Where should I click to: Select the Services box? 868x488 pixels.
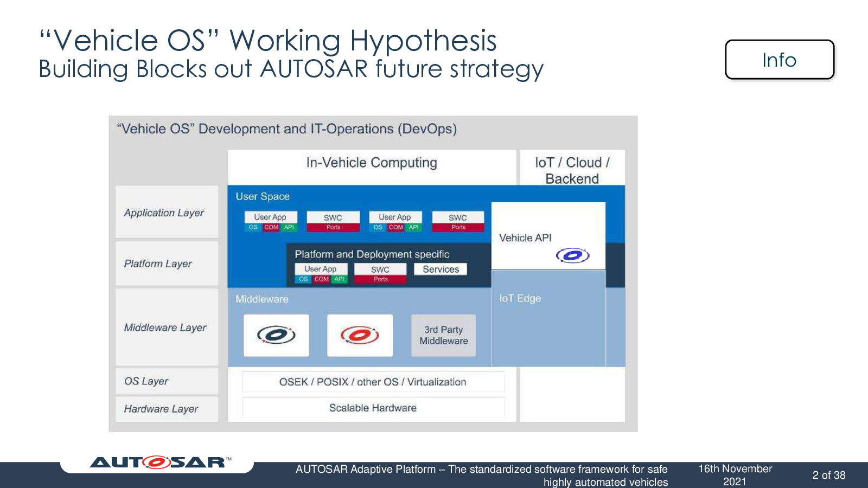441,269
